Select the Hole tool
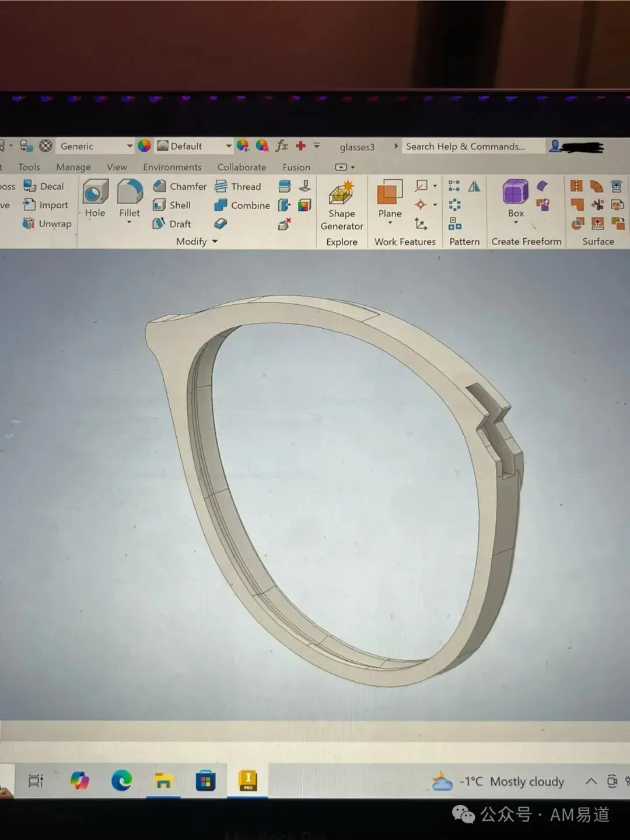630x840 pixels. [x=95, y=199]
